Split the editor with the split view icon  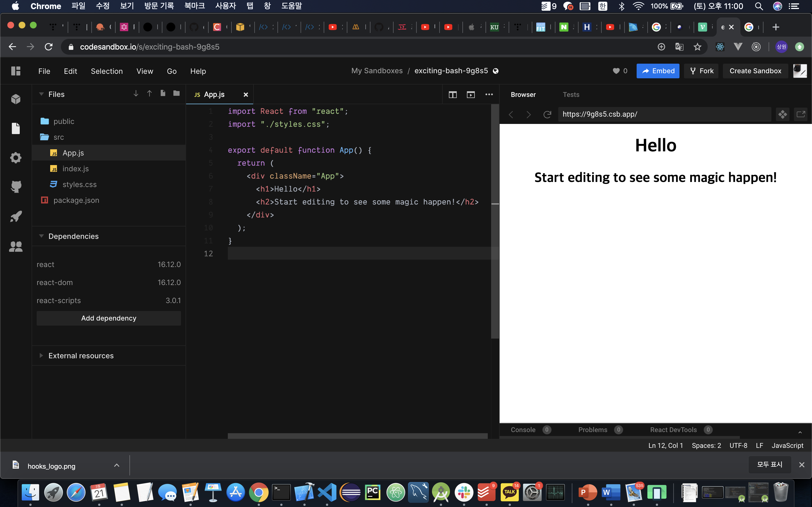(453, 95)
